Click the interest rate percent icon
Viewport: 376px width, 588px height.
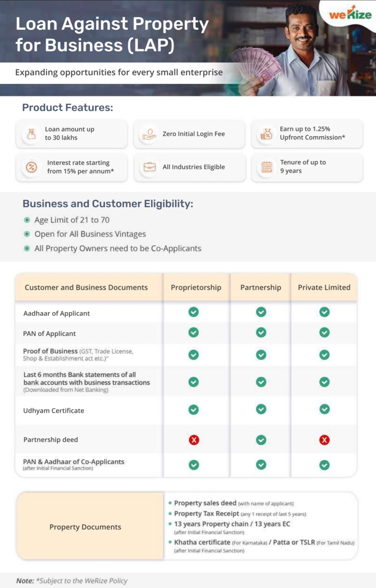pos(31,167)
